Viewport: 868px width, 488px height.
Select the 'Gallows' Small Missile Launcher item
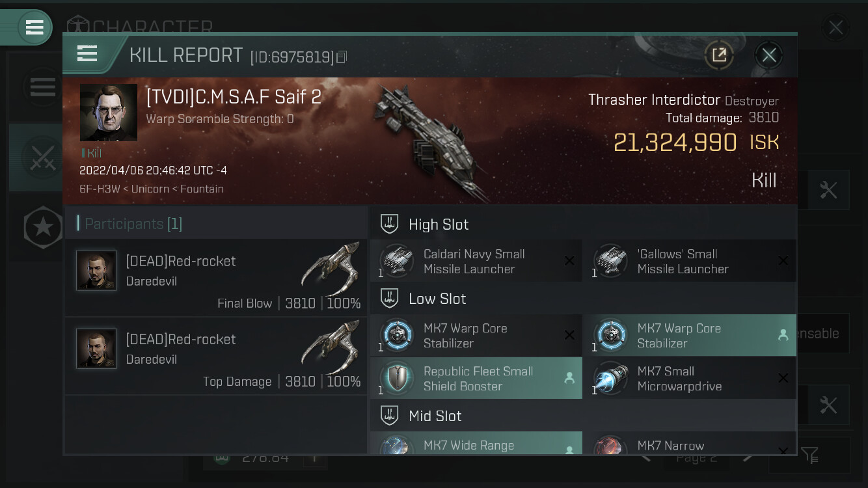click(x=690, y=261)
